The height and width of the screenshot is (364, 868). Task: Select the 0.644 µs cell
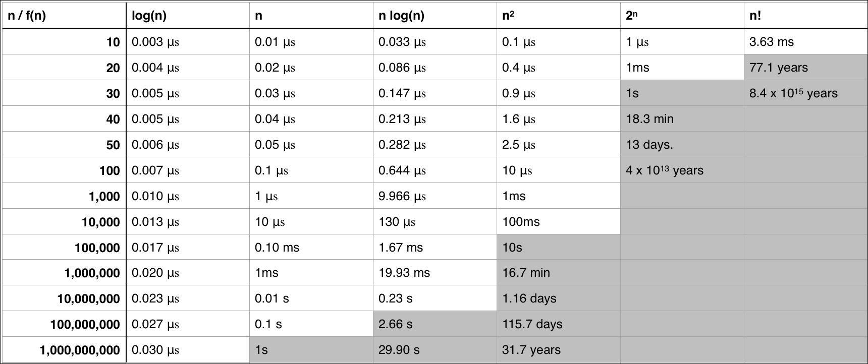435,170
